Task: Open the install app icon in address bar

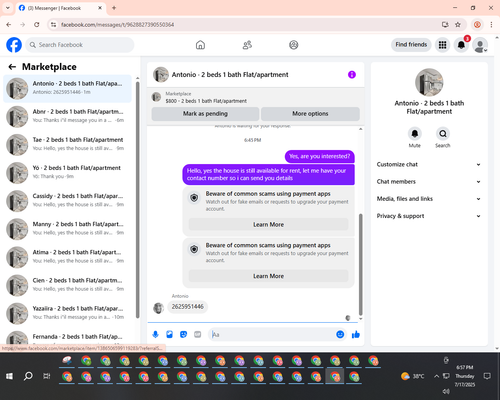Action: tap(445, 25)
